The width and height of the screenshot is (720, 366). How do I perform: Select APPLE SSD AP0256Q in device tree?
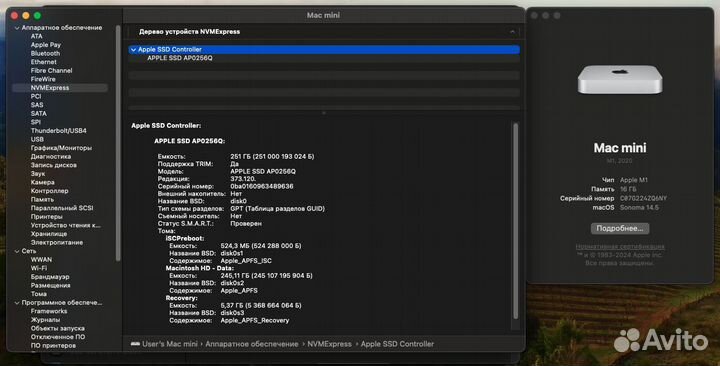click(180, 58)
